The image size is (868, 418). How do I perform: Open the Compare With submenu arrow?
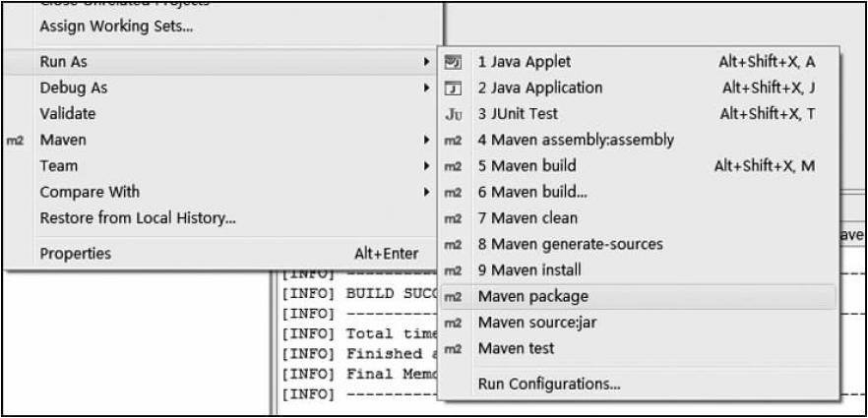click(x=426, y=192)
